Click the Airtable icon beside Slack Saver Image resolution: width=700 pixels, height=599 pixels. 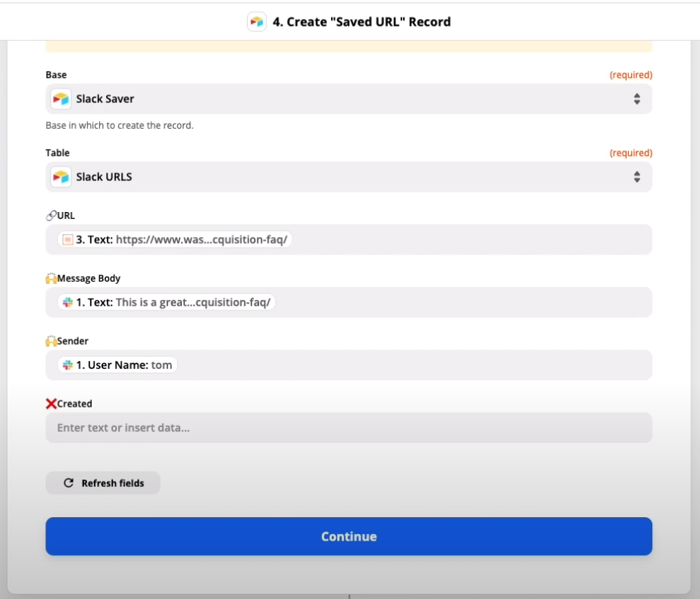coord(61,98)
